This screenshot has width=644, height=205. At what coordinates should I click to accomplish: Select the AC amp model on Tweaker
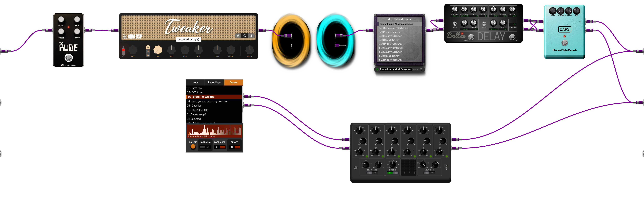(x=148, y=47)
